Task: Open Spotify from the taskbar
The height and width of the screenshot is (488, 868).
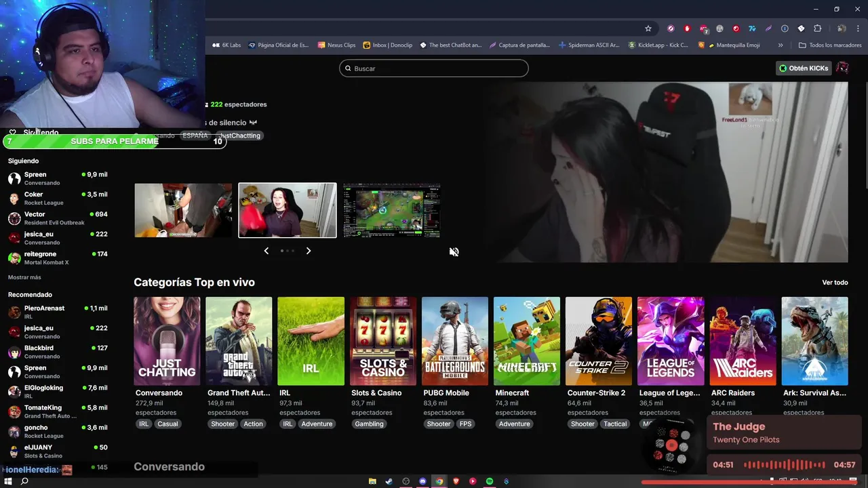Action: (x=490, y=481)
